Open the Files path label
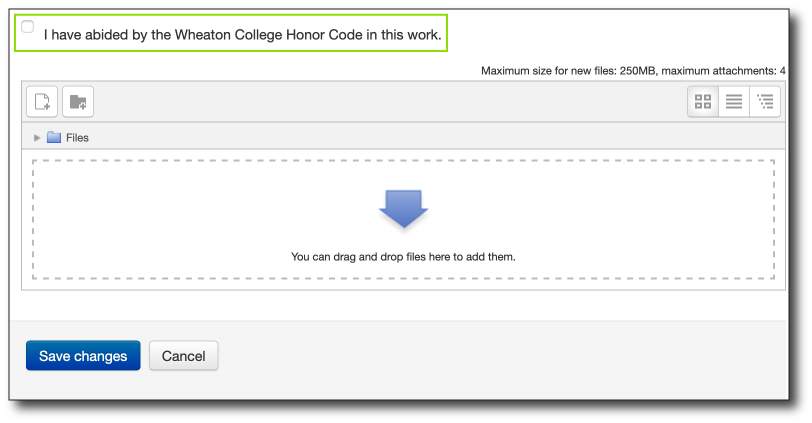 (x=77, y=138)
